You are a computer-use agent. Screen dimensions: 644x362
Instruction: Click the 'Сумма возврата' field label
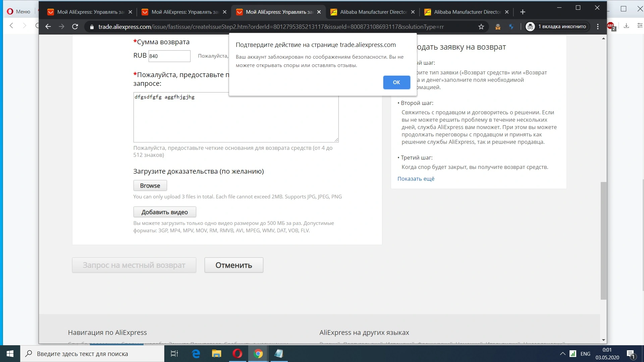pyautogui.click(x=163, y=42)
